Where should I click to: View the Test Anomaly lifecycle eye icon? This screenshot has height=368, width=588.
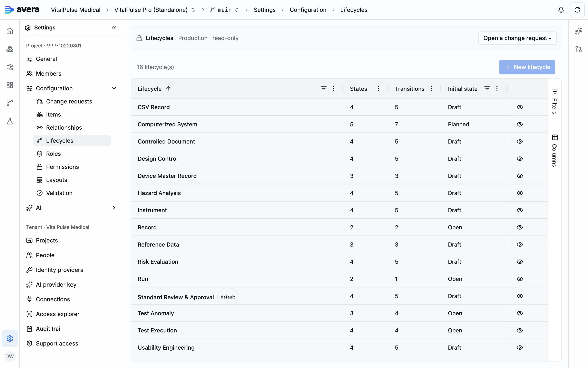tap(520, 313)
